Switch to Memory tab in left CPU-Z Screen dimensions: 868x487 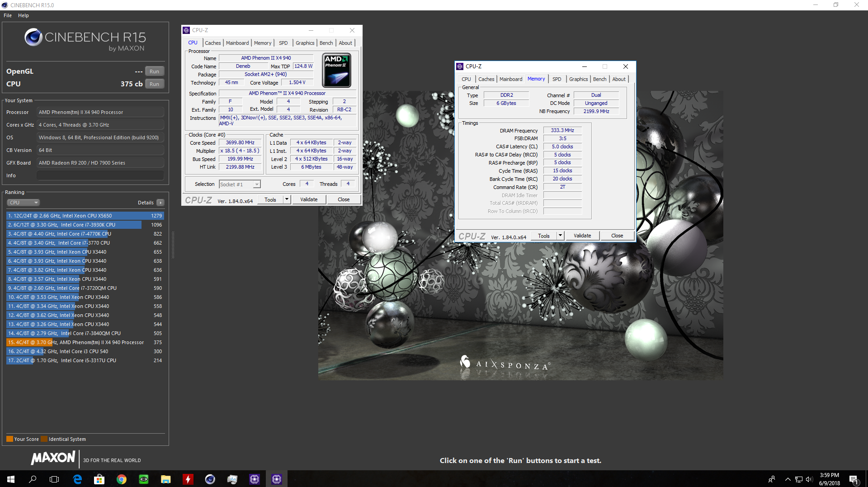tap(263, 43)
